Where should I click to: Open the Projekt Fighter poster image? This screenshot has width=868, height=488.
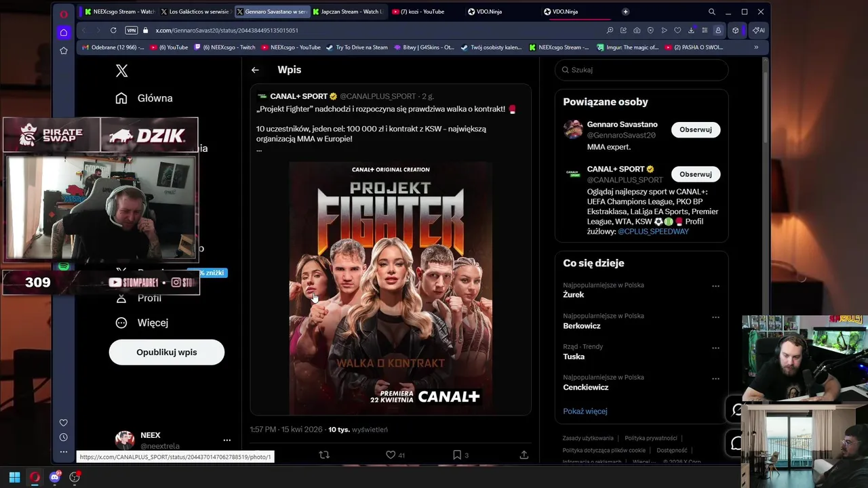(391, 287)
